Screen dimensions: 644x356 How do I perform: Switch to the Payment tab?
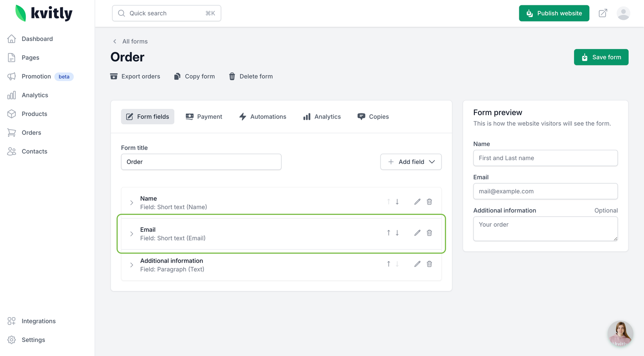click(204, 116)
